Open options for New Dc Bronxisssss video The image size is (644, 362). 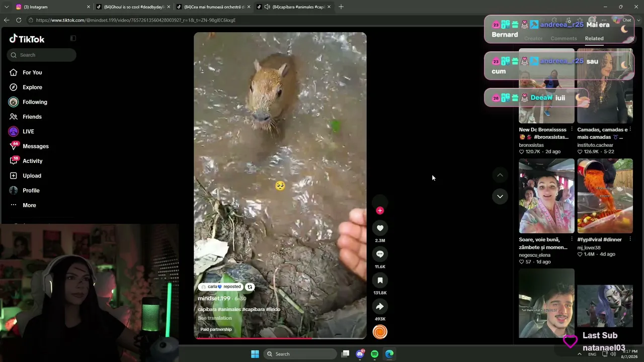572,130
